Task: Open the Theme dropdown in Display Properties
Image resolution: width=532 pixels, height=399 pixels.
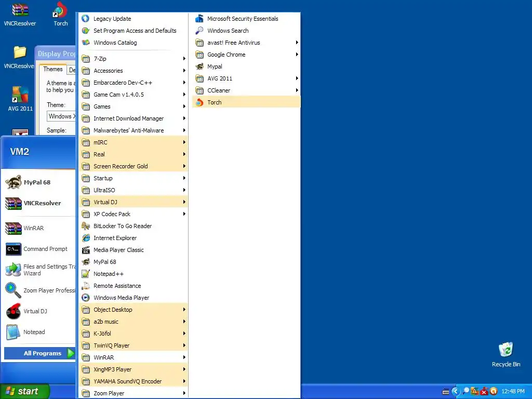Action: coord(61,116)
